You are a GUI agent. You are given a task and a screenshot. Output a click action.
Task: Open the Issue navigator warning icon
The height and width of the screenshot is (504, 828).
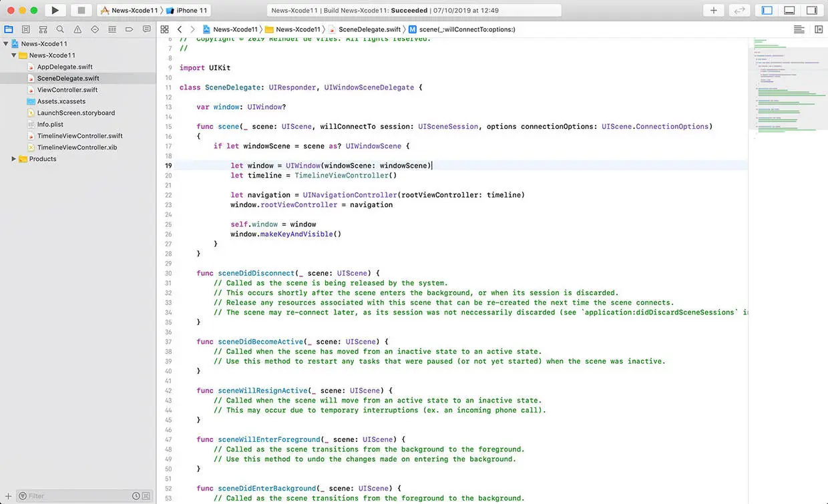77,29
